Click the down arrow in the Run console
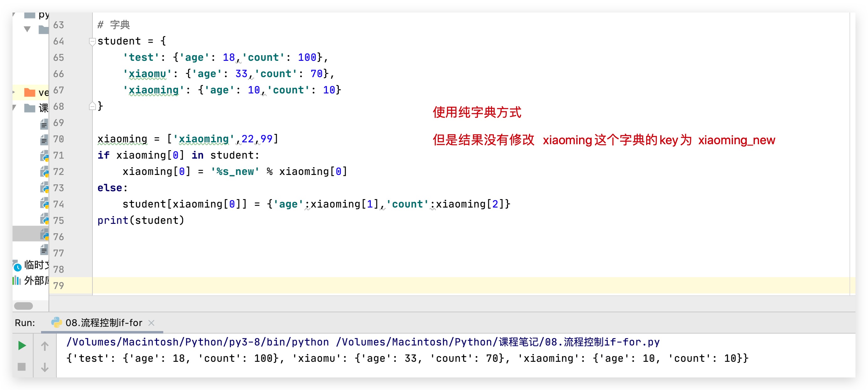Viewport: 868px width, 390px height. click(44, 367)
